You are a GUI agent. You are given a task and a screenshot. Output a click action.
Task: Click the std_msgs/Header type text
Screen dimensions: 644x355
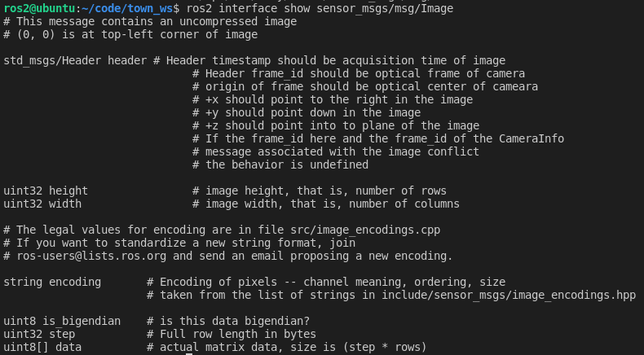coord(52,60)
